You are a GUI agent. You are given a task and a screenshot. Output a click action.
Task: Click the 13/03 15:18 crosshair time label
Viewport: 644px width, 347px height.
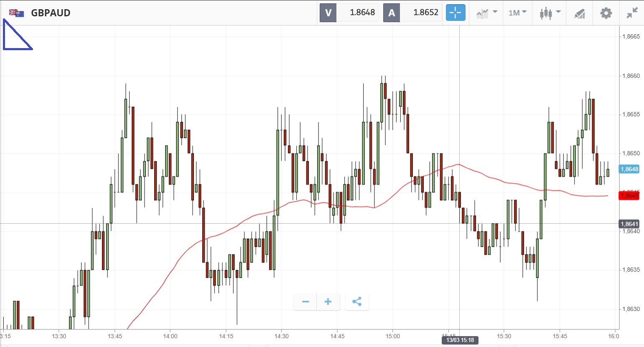(x=460, y=340)
